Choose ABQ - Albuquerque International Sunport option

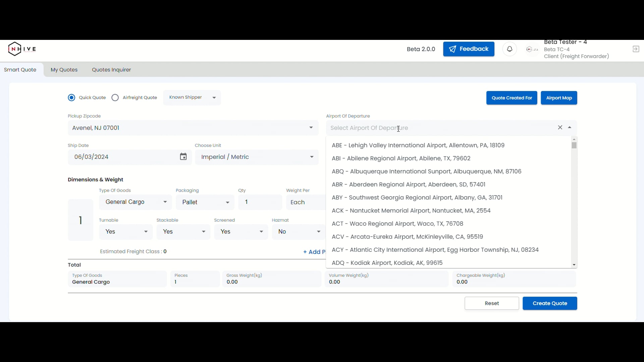coord(426,172)
